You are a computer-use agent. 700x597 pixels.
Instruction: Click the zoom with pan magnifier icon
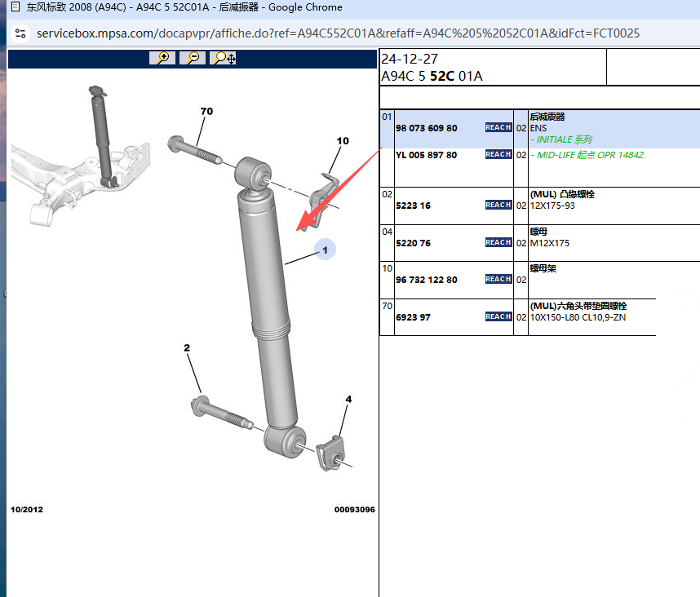223,58
